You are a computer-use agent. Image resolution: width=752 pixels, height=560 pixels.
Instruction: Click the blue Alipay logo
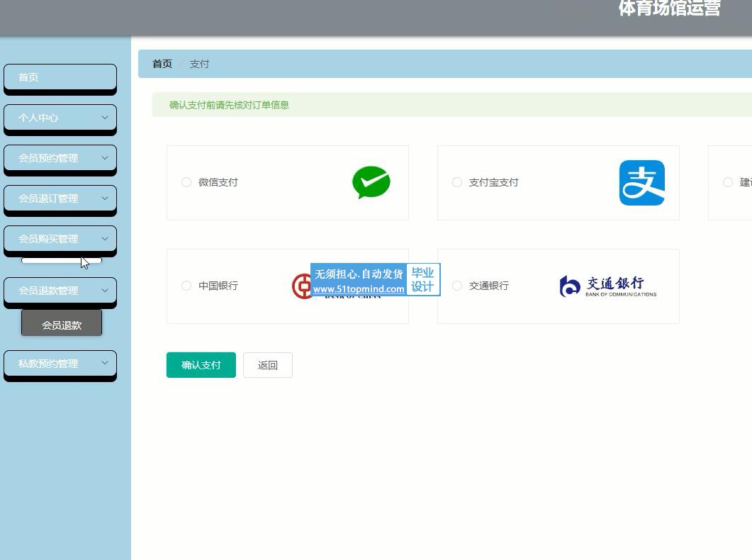[641, 183]
